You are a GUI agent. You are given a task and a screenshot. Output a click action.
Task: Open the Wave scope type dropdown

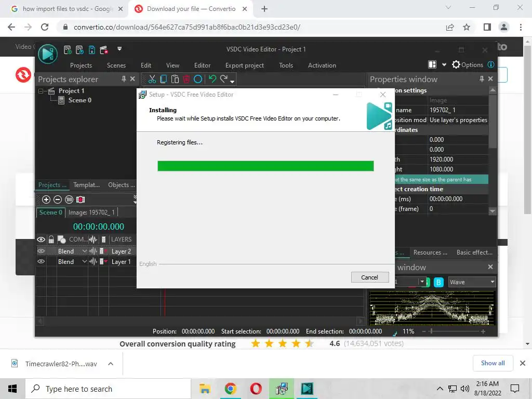[472, 282]
